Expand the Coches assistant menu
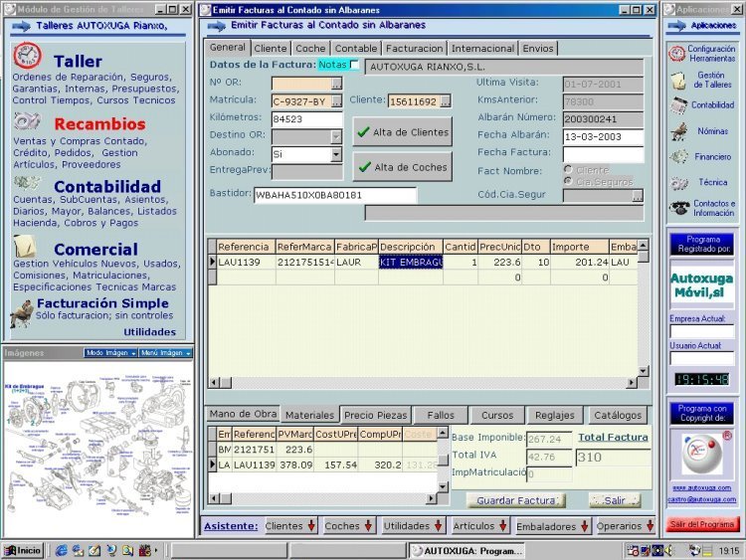746x560 pixels. [348, 526]
